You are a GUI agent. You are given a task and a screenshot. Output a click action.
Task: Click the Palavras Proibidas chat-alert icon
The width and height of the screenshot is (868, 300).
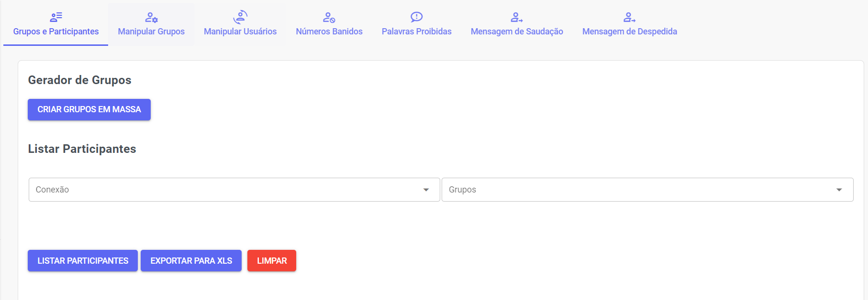coord(416,17)
